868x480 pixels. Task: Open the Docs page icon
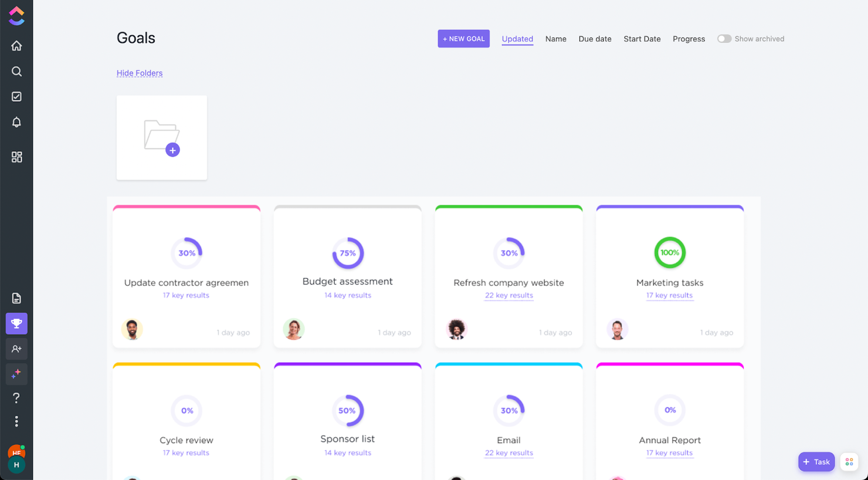click(x=16, y=299)
